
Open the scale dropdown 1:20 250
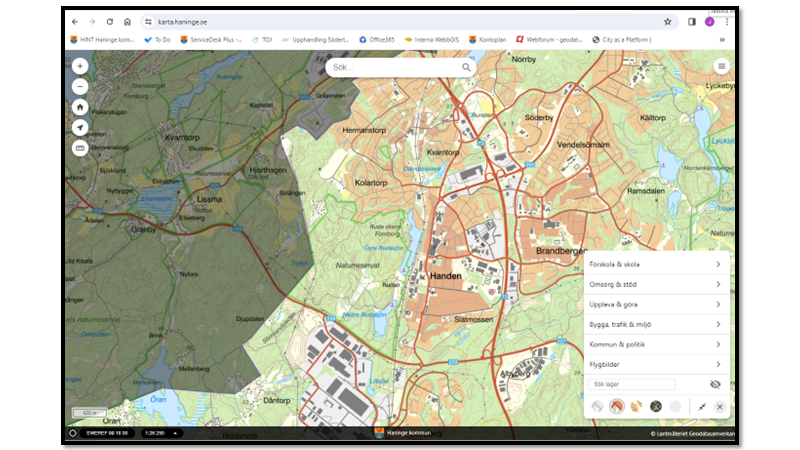tap(160, 433)
